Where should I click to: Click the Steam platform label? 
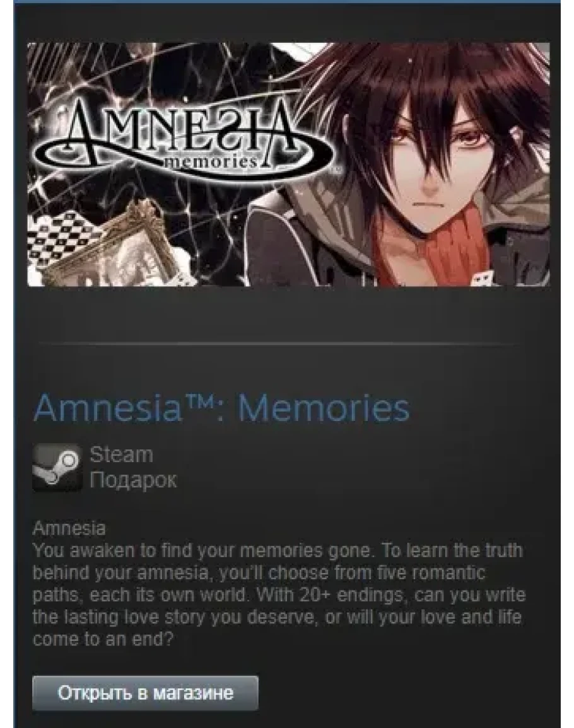(x=121, y=454)
